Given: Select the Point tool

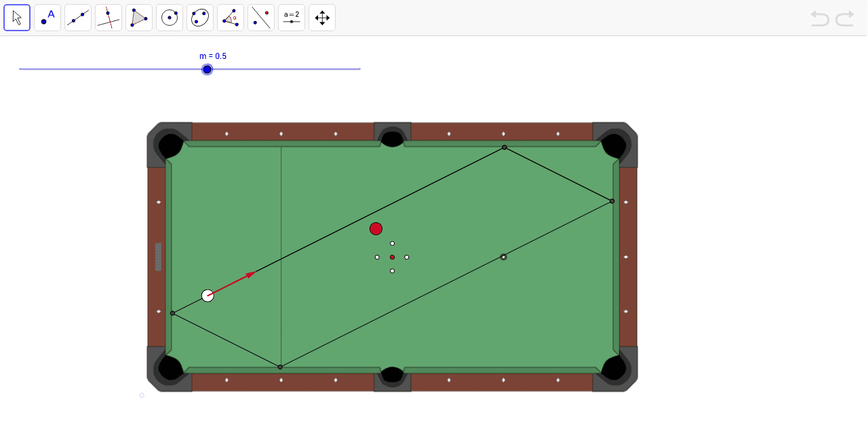Looking at the screenshot, I should click(47, 17).
